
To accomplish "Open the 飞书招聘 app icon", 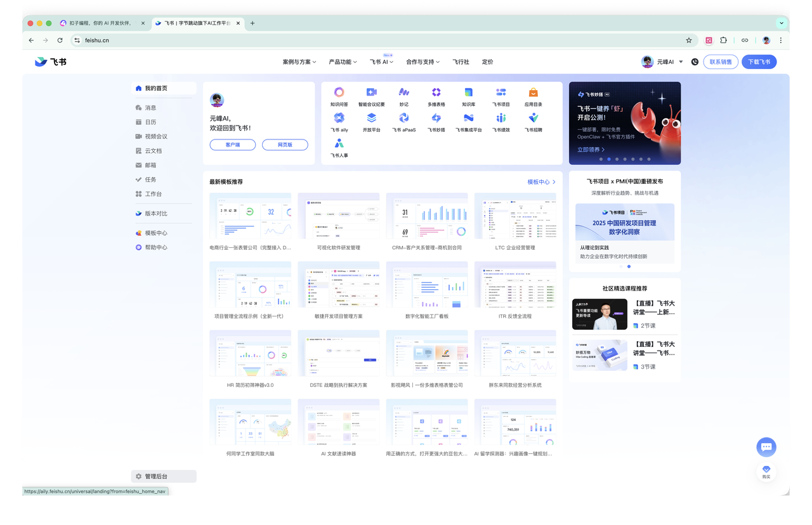I will click(x=534, y=118).
